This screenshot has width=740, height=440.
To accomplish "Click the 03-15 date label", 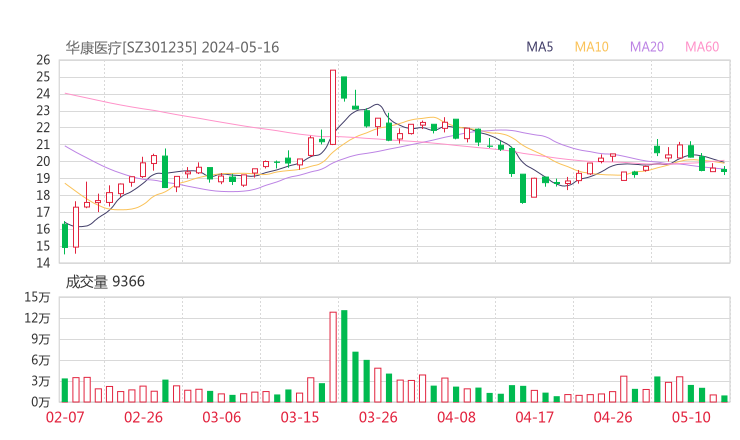I will click(x=300, y=417).
